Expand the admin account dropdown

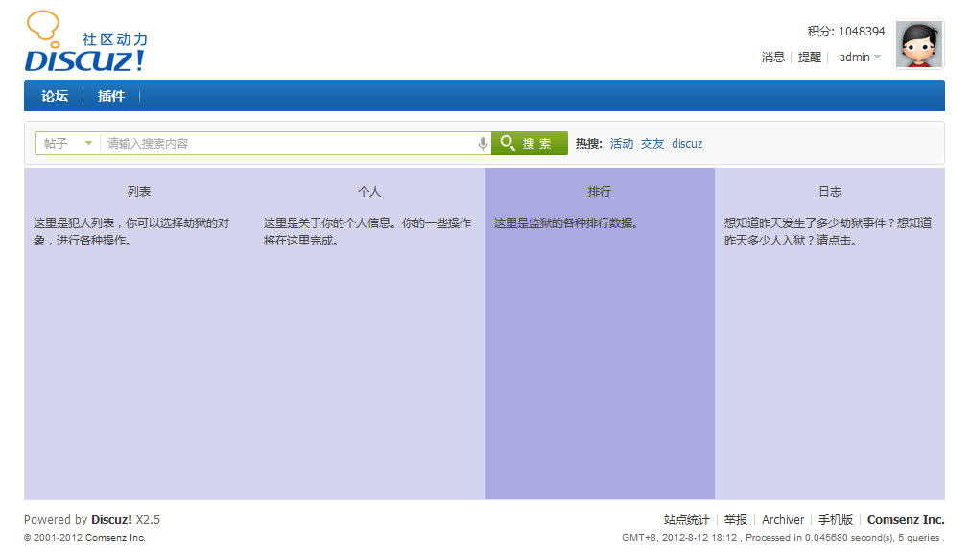860,57
